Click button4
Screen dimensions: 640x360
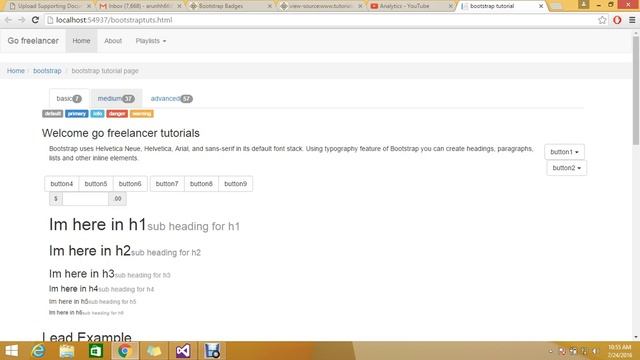point(62,184)
